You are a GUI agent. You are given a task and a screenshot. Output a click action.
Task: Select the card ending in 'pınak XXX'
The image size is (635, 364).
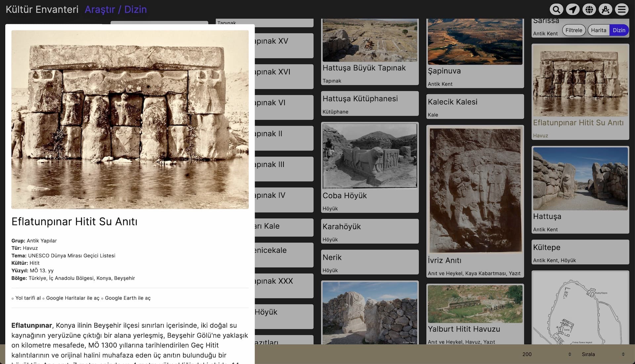tap(284, 286)
